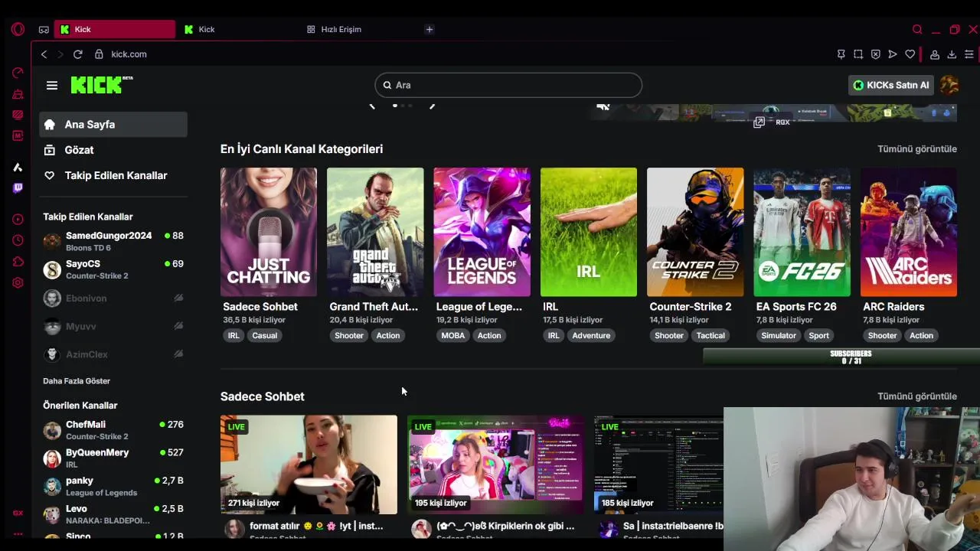This screenshot has height=551, width=980.
Task: Open the user avatar menu on Kick
Action: pyautogui.click(x=949, y=85)
